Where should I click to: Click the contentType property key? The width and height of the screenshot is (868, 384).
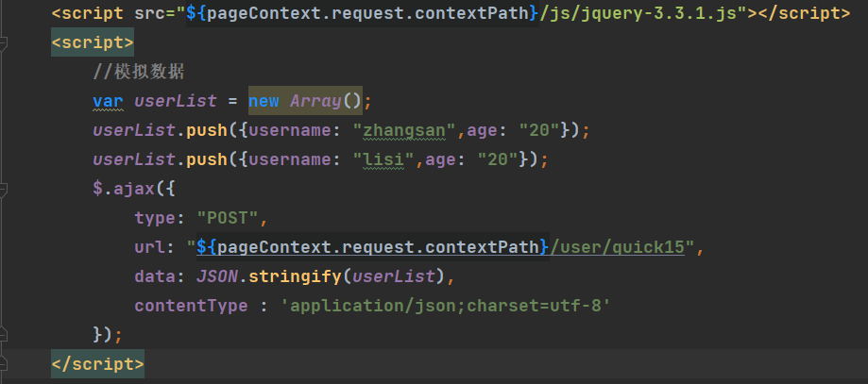191,306
